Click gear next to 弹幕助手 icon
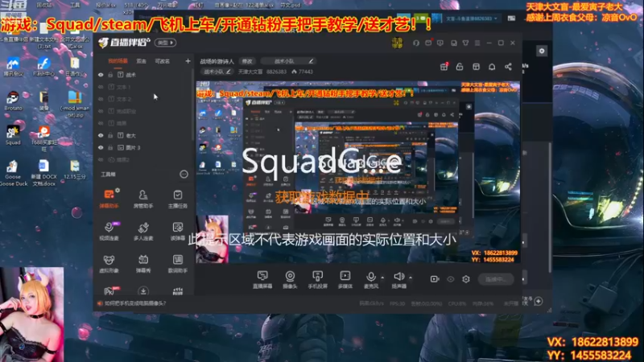This screenshot has height=362, width=644. coord(118,191)
